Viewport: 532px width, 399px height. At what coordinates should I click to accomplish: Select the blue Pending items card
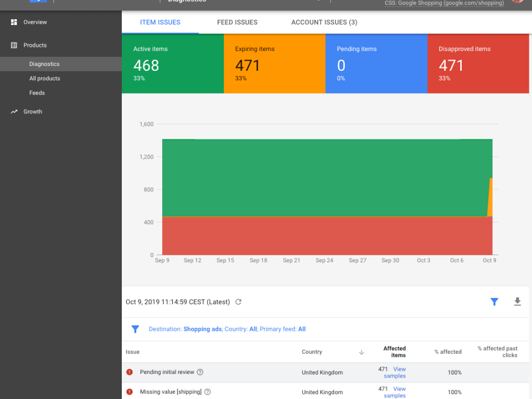[376, 63]
